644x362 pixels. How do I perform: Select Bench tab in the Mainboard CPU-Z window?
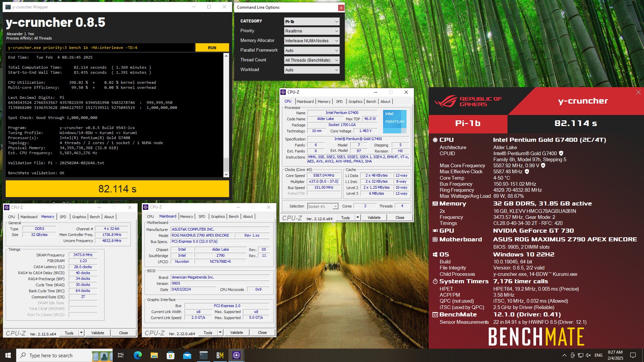[233, 217]
